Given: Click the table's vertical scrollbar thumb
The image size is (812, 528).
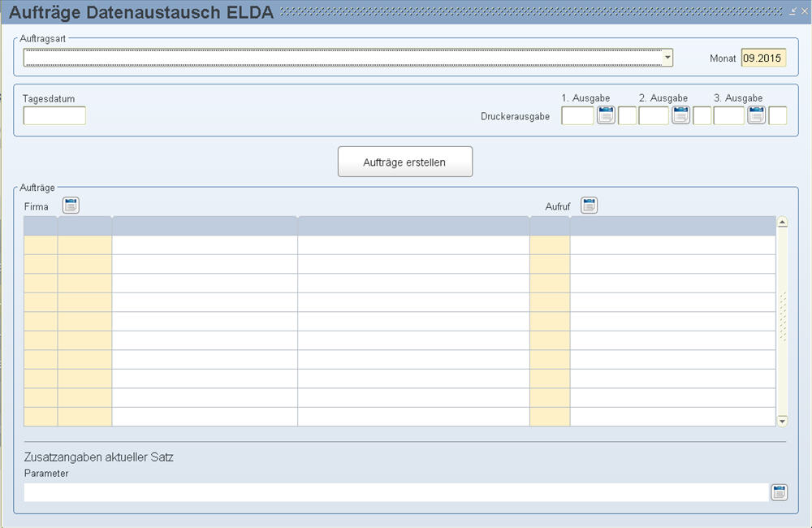Looking at the screenshot, I should coord(782,317).
